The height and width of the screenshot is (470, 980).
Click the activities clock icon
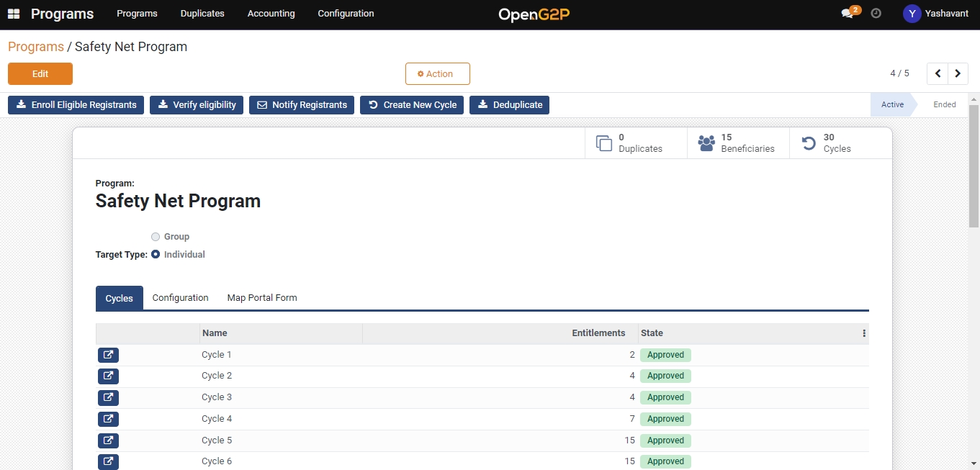tap(876, 14)
